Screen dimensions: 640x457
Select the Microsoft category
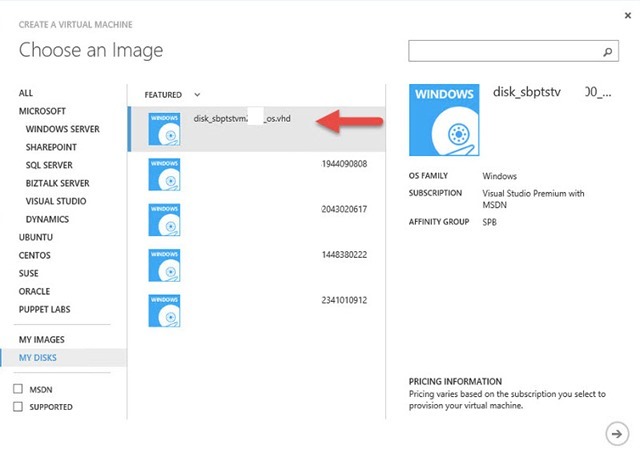coord(42,111)
